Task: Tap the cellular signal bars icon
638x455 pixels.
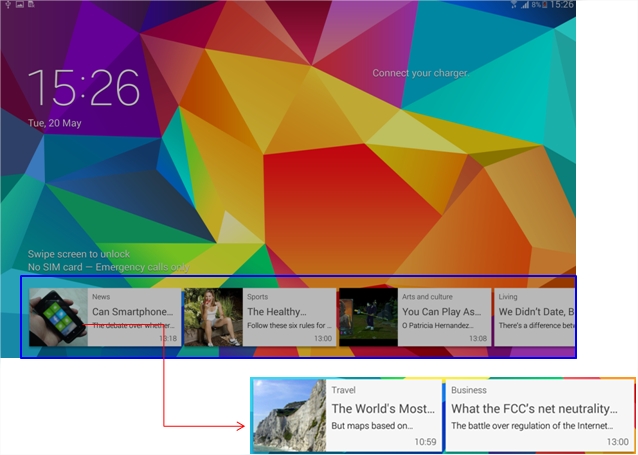Action: [x=525, y=4]
